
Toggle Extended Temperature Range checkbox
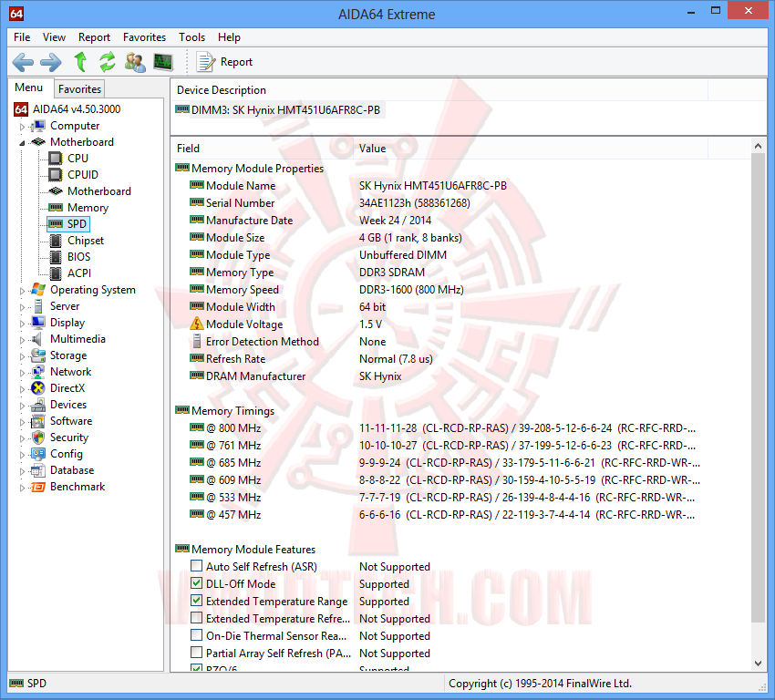point(196,601)
